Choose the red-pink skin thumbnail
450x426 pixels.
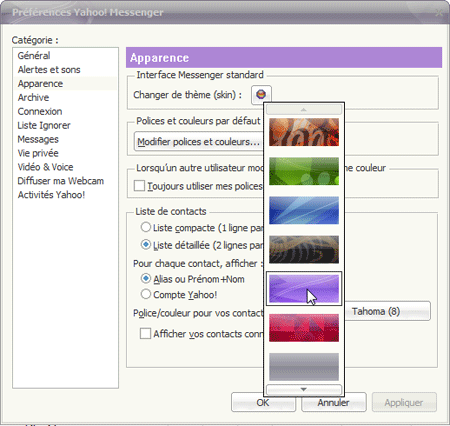pos(304,328)
